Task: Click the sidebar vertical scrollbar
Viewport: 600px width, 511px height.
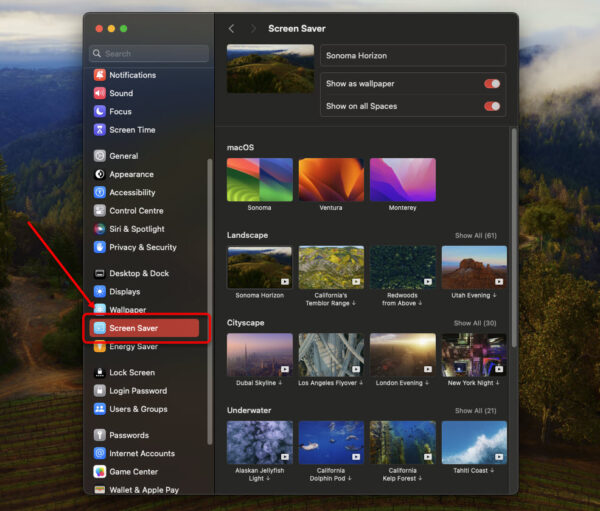Action: click(x=210, y=302)
